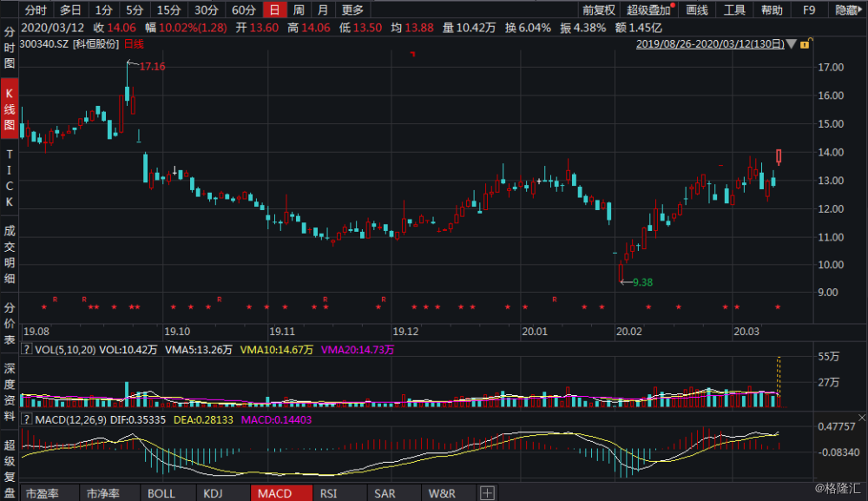
Task: Open the 帮助 help menu
Action: coord(772,10)
